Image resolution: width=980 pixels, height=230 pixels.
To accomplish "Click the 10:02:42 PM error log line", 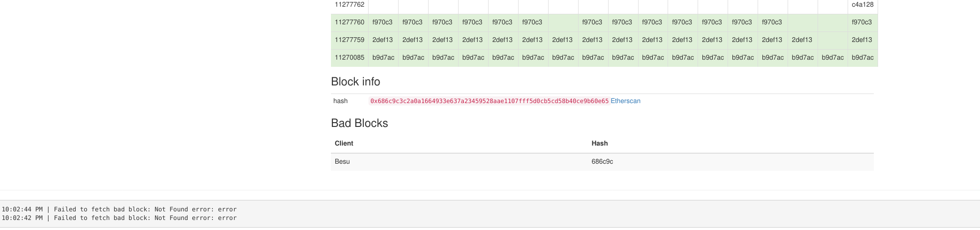I will tap(119, 218).
